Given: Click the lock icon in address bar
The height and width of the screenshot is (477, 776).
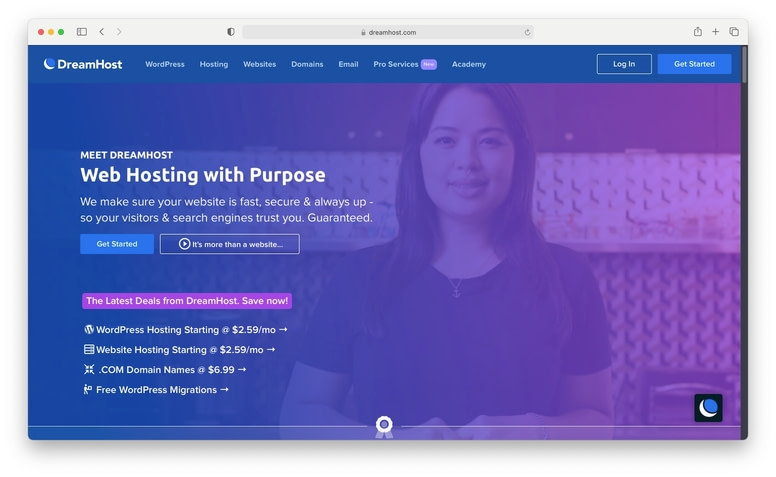Looking at the screenshot, I should (x=363, y=32).
